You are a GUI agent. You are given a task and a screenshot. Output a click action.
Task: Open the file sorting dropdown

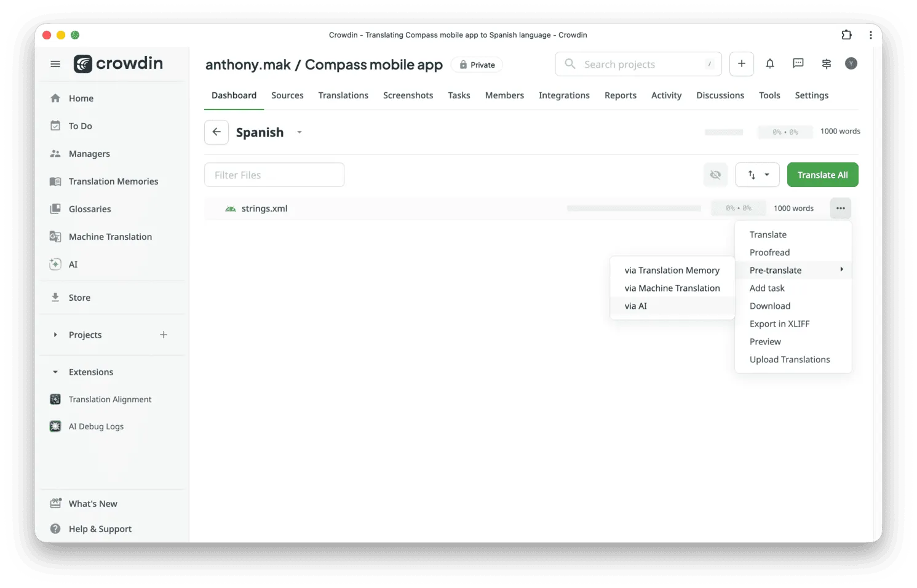[x=757, y=175]
